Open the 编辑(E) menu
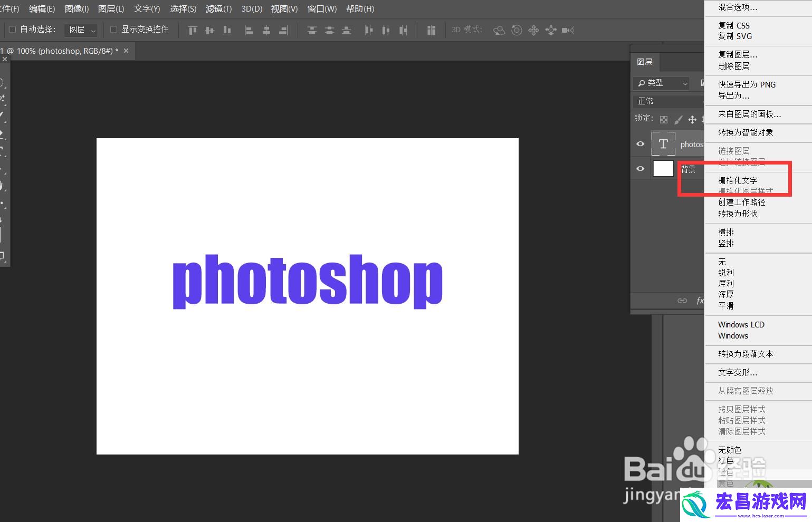This screenshot has width=812, height=522. (x=42, y=8)
